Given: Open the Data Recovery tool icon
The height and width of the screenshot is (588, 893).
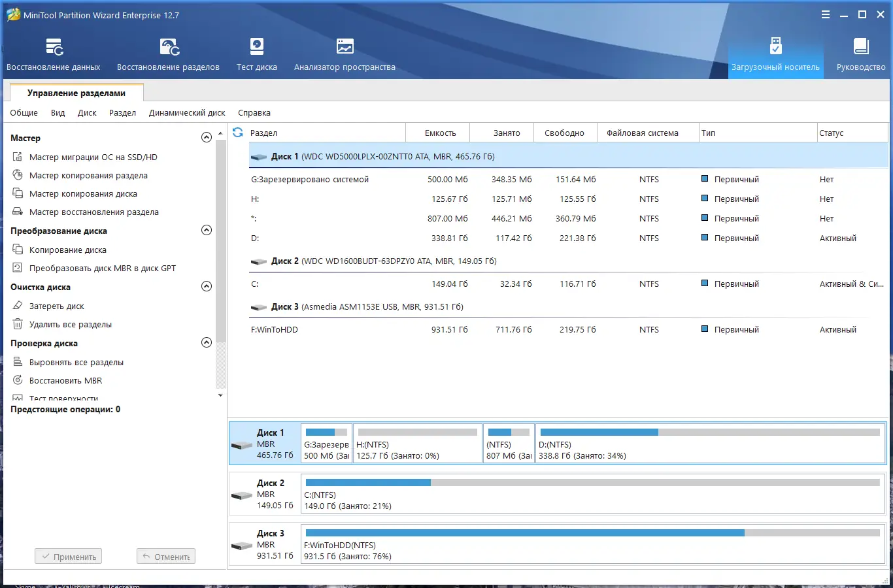Looking at the screenshot, I should pyautogui.click(x=54, y=47).
